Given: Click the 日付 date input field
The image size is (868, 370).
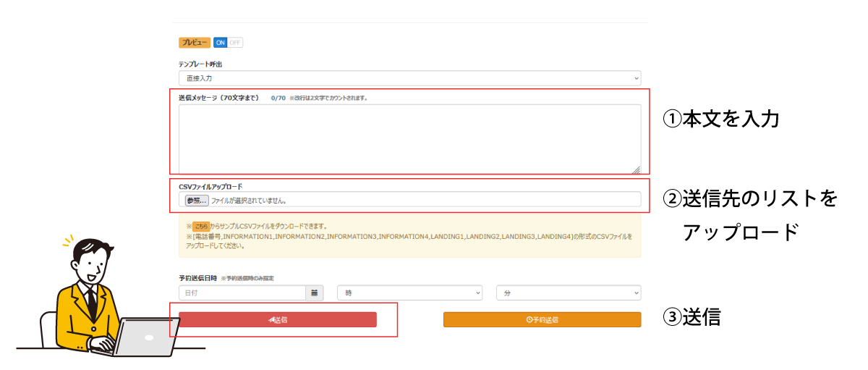Looking at the screenshot, I should pyautogui.click(x=242, y=293).
